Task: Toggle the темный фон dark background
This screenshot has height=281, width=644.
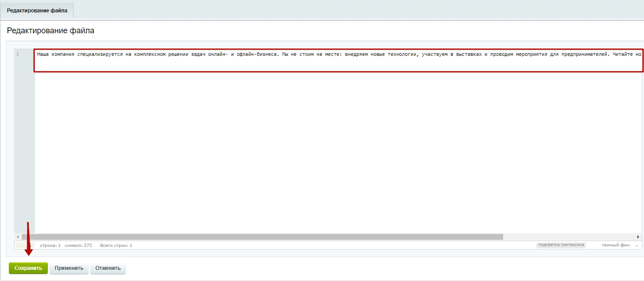Action: 616,245
